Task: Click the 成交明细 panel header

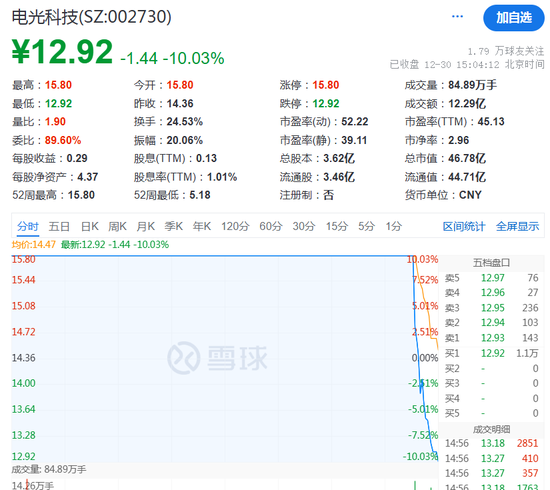Action: tap(491, 429)
